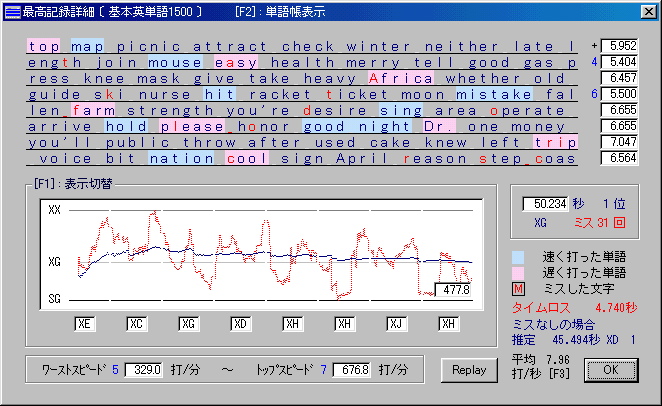Click the word "cool"

coord(247,159)
